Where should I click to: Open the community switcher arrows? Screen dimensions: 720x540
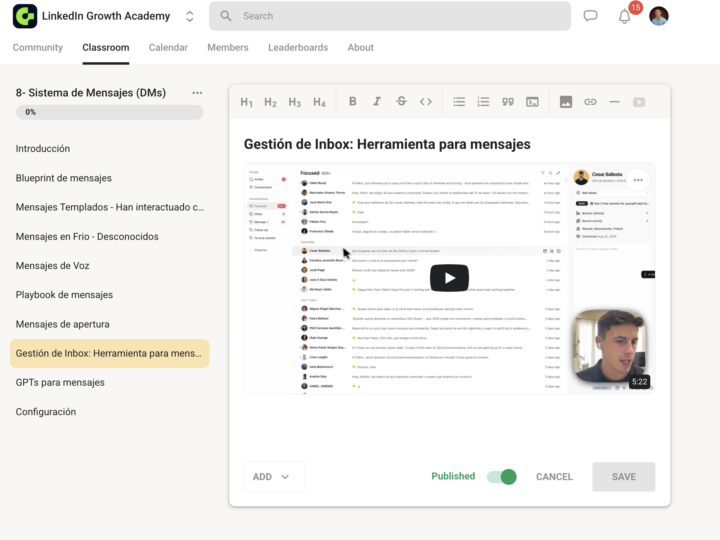(190, 17)
